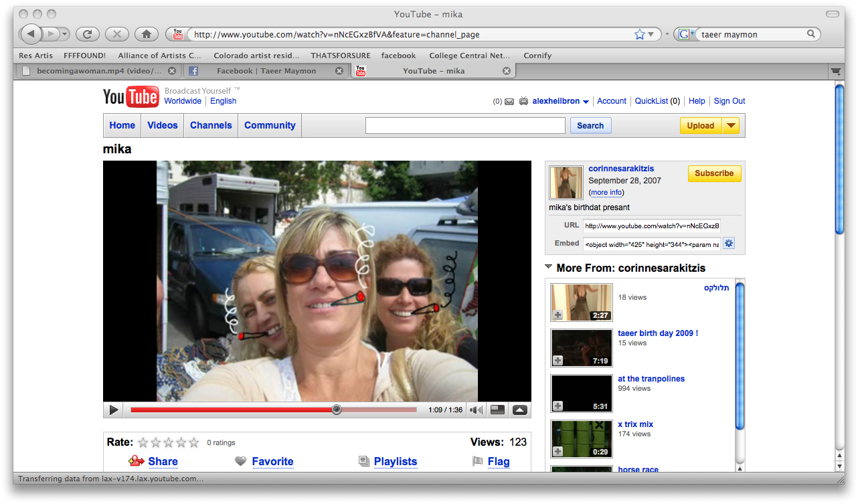This screenshot has height=504, width=858.
Task: Add תלוקס video to QuickList via plus icon
Action: coord(557,315)
